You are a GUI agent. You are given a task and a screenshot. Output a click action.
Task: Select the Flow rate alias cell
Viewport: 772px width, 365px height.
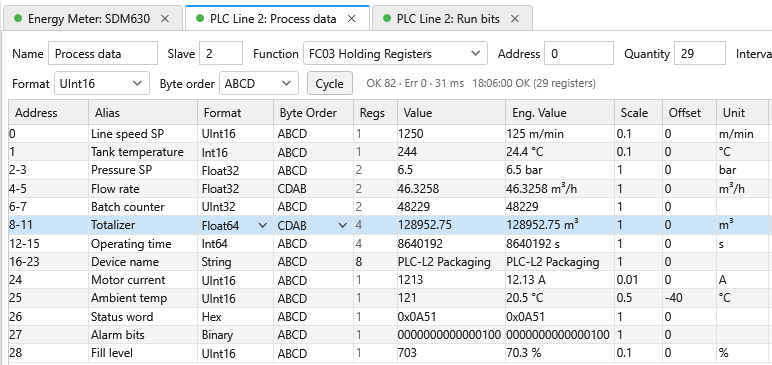click(143, 189)
